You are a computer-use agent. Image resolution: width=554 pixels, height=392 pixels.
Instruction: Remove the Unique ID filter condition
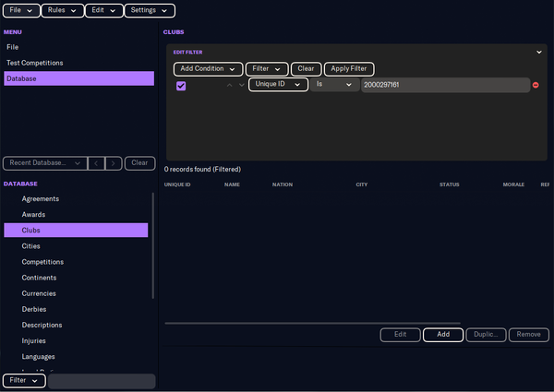tap(536, 85)
